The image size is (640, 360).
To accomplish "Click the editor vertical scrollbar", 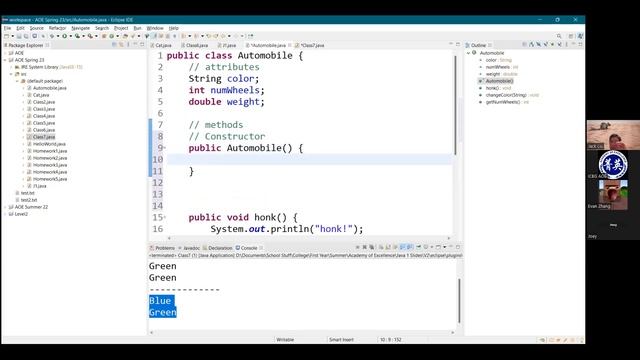I will [x=455, y=105].
